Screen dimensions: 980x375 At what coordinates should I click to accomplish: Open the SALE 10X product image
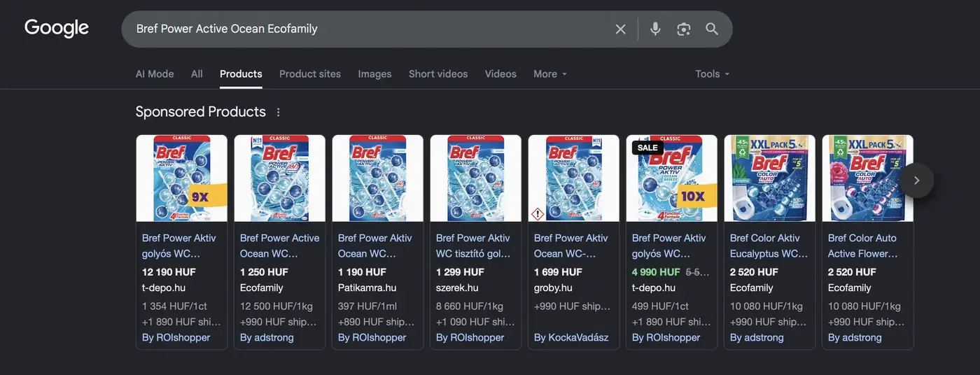[672, 178]
